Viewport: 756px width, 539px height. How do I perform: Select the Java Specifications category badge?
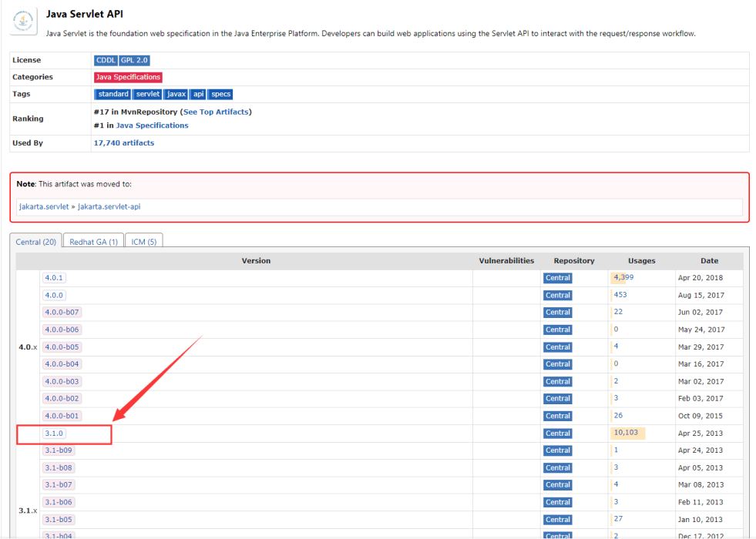[x=128, y=77]
